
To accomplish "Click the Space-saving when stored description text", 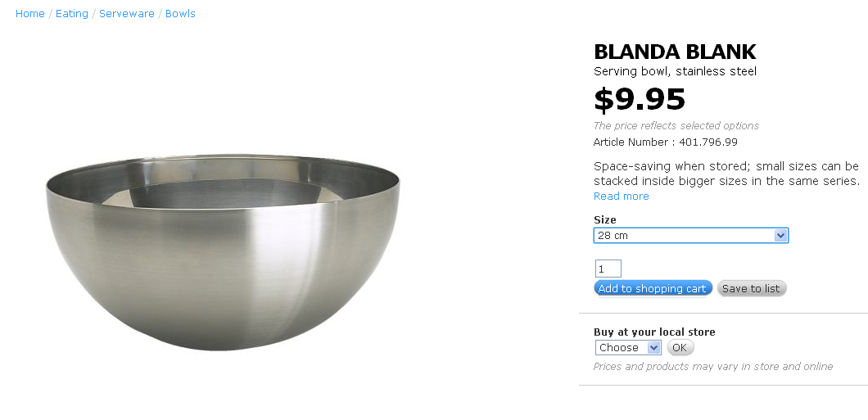I will (x=726, y=174).
